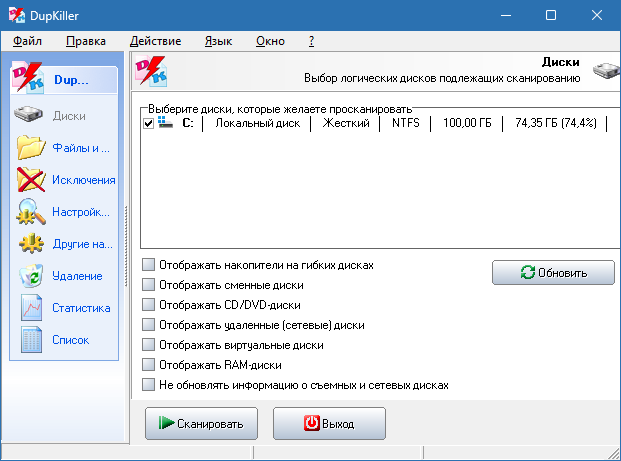The height and width of the screenshot is (461, 621).
Task: Open the Удаление recycle bin icon
Action: (31, 276)
